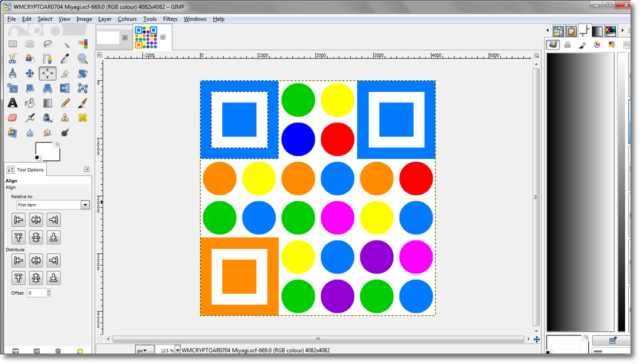The width and height of the screenshot is (640, 364).
Task: Align top edge of target
Action: click(x=18, y=237)
